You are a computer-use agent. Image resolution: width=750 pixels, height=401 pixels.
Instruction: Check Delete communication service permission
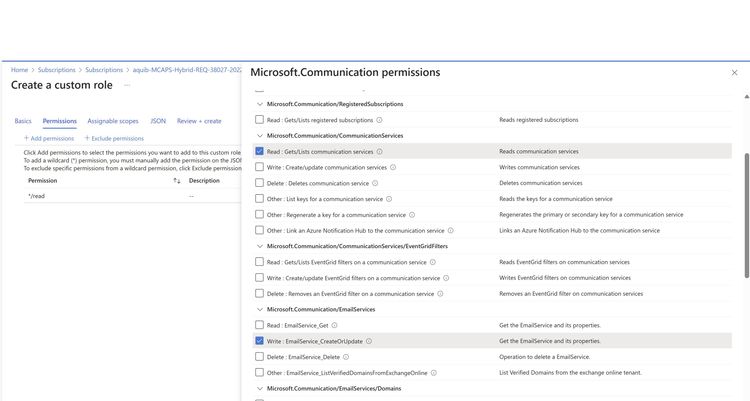[x=259, y=183]
